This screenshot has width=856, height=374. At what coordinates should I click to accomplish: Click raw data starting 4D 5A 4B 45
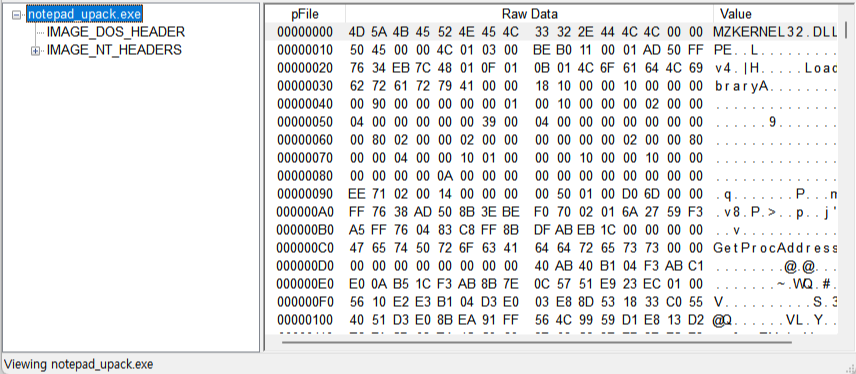tap(526, 32)
